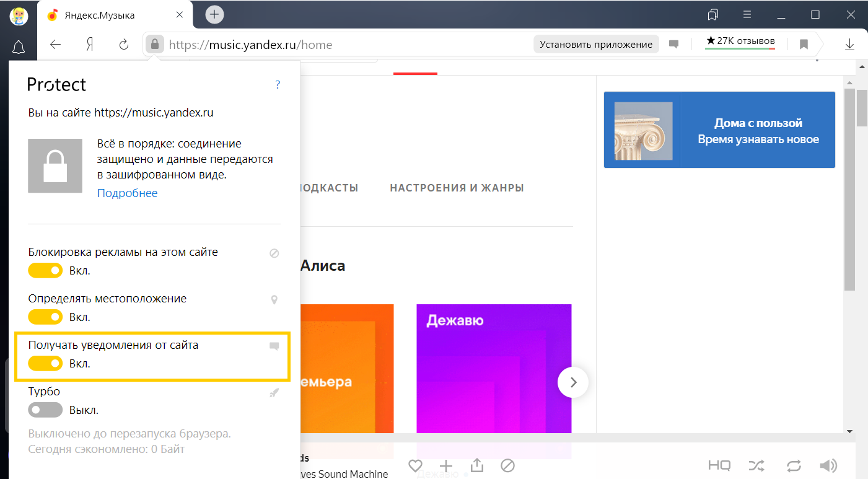Open the 27K отзывов rating
This screenshot has width=868, height=479.
(740, 42)
